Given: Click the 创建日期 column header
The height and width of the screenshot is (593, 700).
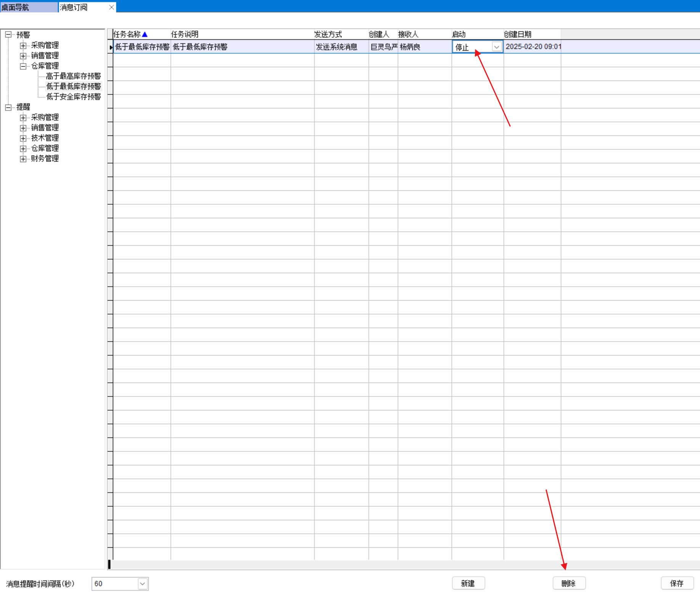Looking at the screenshot, I should [x=518, y=34].
